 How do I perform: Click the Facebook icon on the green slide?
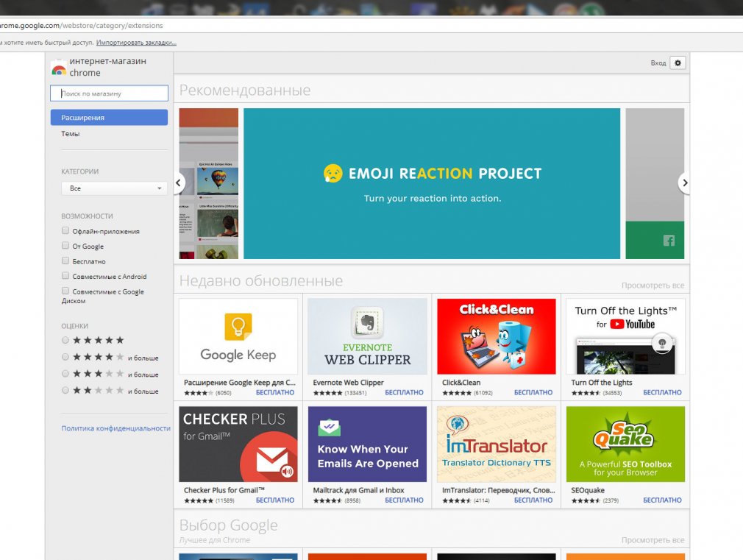(669, 241)
